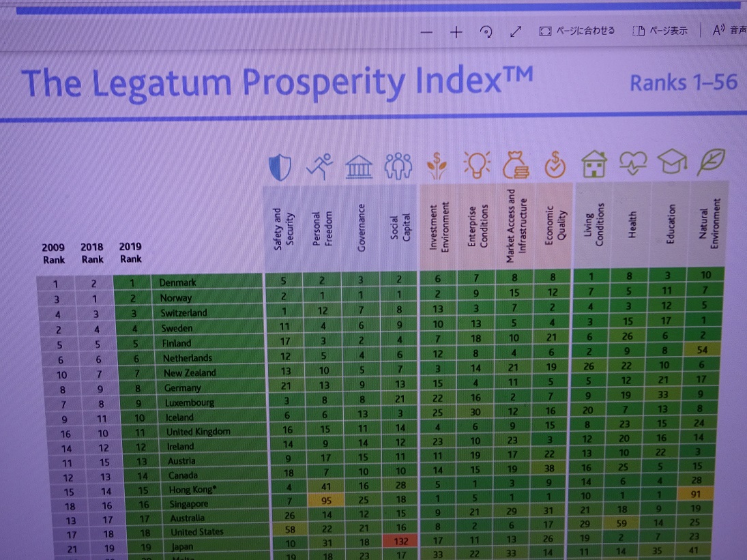
Task: Select the Denmark row name
Action: click(x=177, y=282)
